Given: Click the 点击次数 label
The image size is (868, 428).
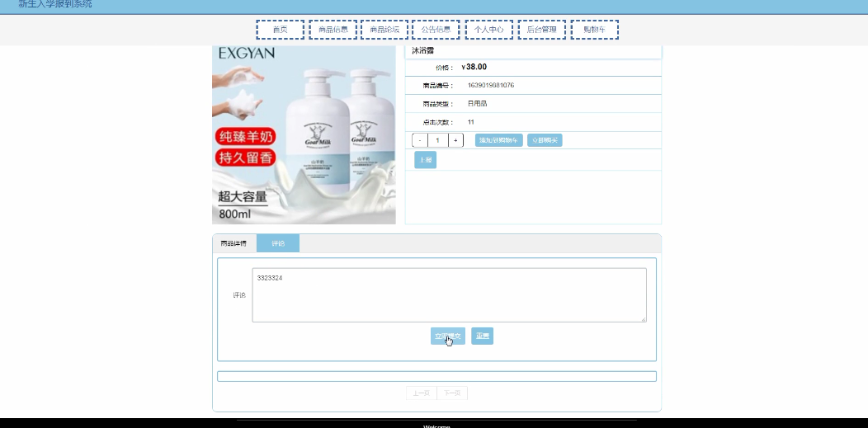Looking at the screenshot, I should 438,123.
